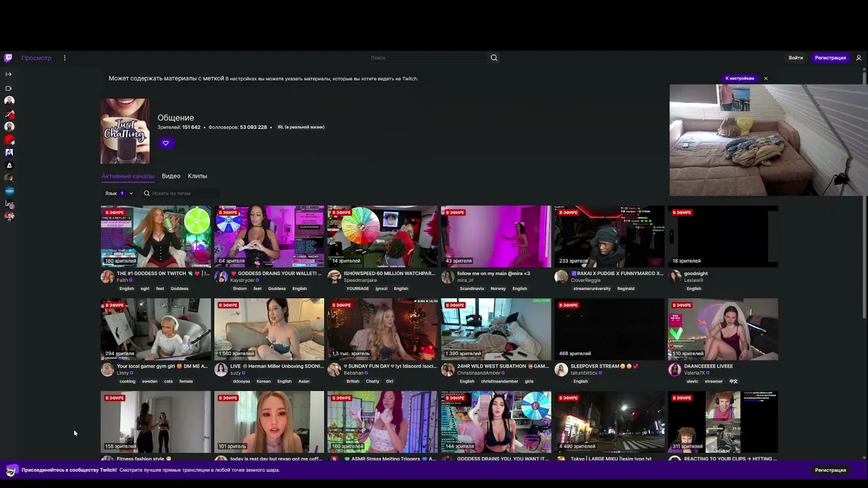Open the '24HR WILD WEST SUBATHON' stream title
The image size is (868, 488).
click(502, 366)
